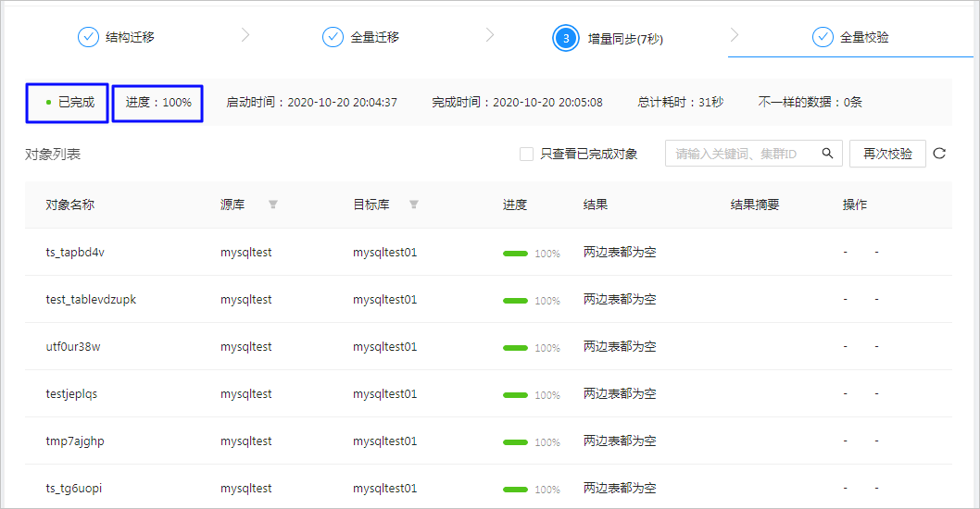Click the checkmark icon beside 全量校验

[823, 37]
